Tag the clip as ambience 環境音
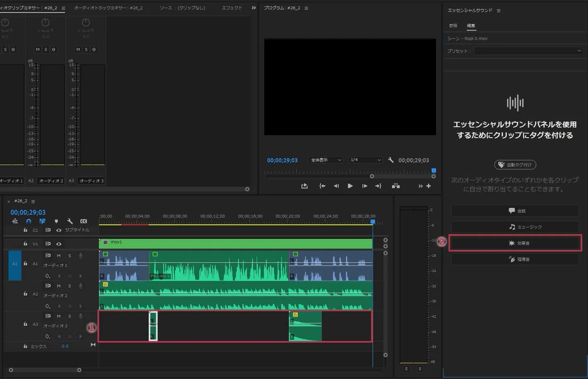The width and height of the screenshot is (588, 379). coord(515,259)
